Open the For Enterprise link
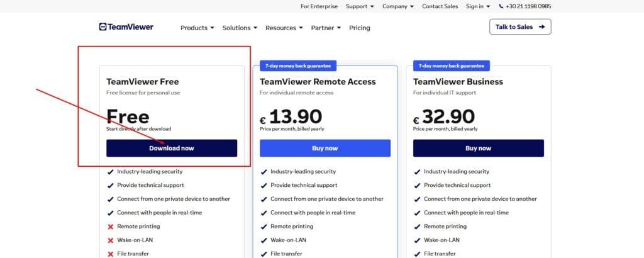 point(319,6)
